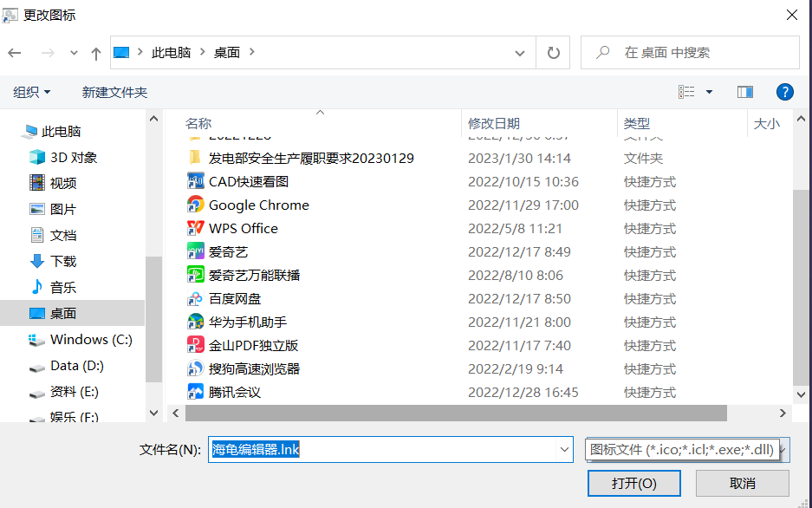Open address bar history dropdown
Screen dimensions: 812x508
[520, 53]
